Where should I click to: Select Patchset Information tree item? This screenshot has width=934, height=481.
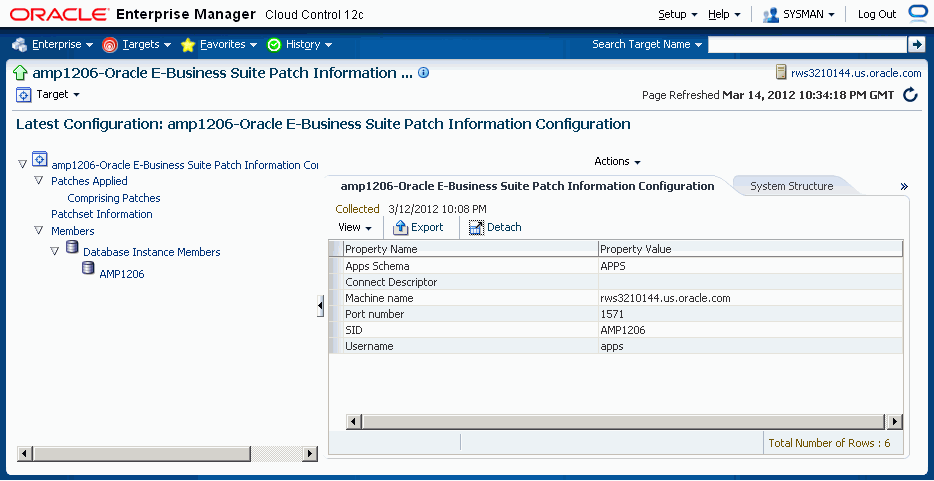102,214
